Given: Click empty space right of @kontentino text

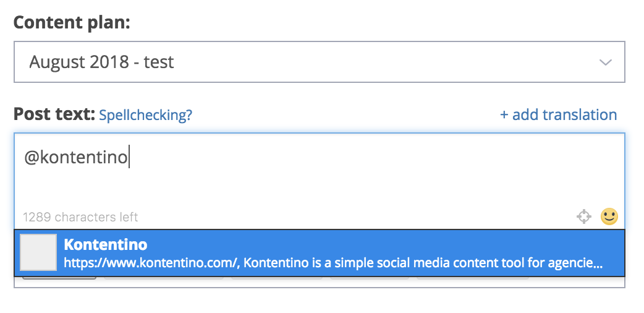Looking at the screenshot, I should point(370,158).
